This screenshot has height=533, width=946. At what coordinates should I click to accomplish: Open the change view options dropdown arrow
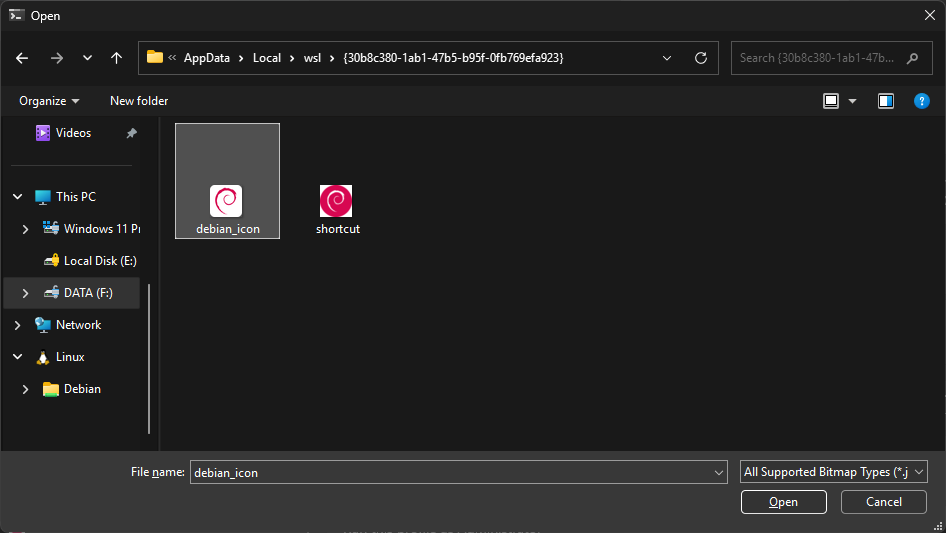pos(853,101)
